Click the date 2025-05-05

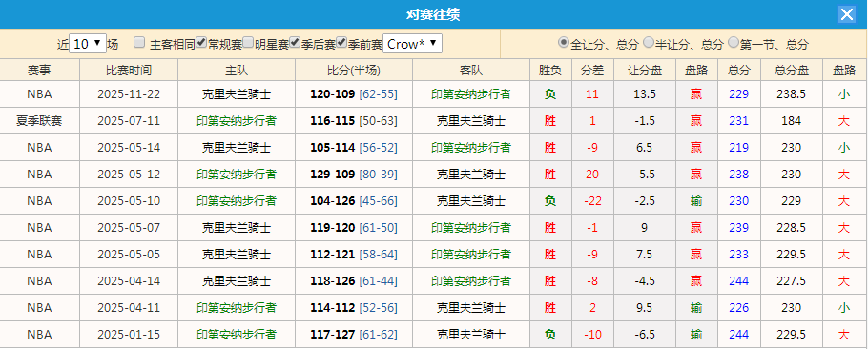[129, 255]
